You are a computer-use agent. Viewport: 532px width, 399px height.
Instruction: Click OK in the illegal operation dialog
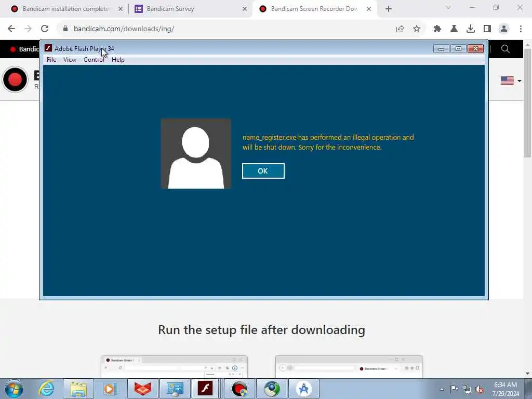(263, 170)
